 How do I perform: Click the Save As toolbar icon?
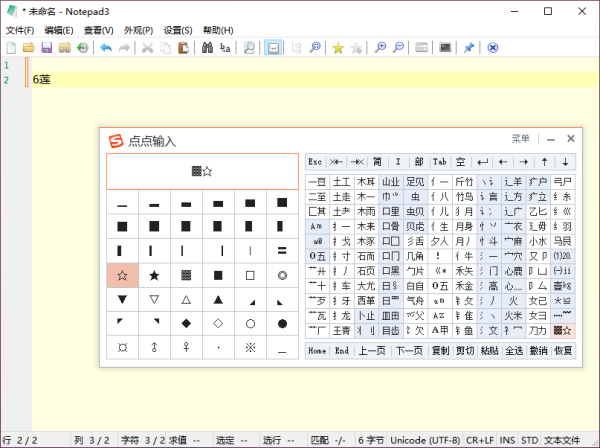65,48
